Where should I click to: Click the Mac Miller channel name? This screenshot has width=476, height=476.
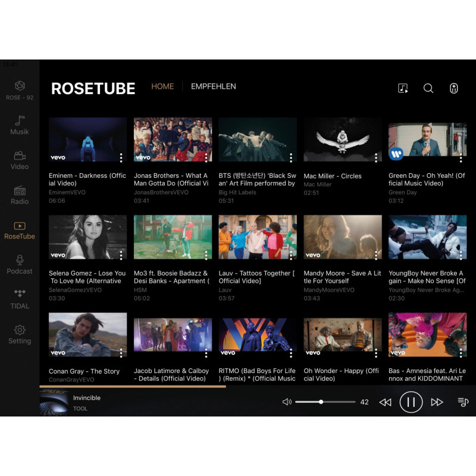318,184
